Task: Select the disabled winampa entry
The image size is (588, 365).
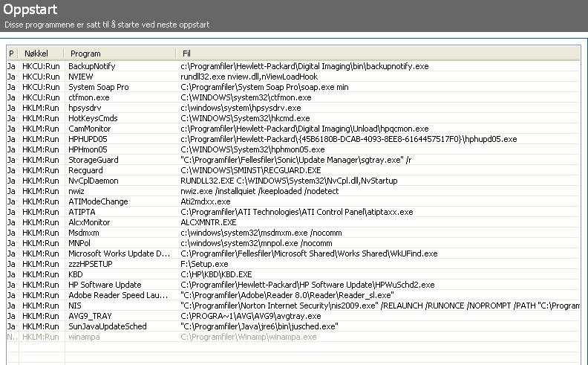Action: (x=84, y=337)
